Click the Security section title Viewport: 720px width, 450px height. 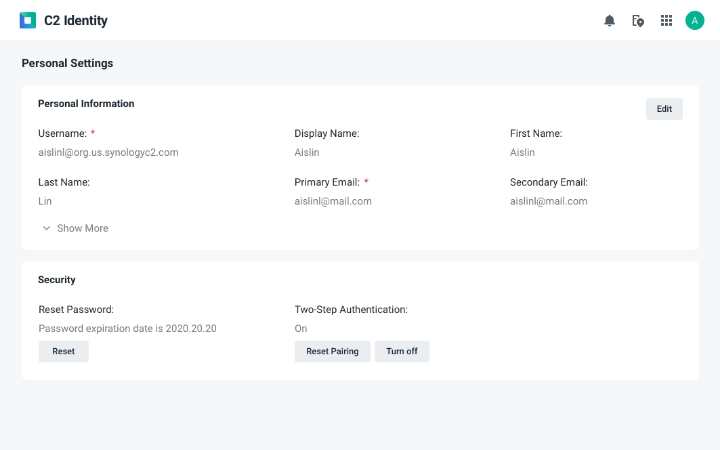[56, 280]
